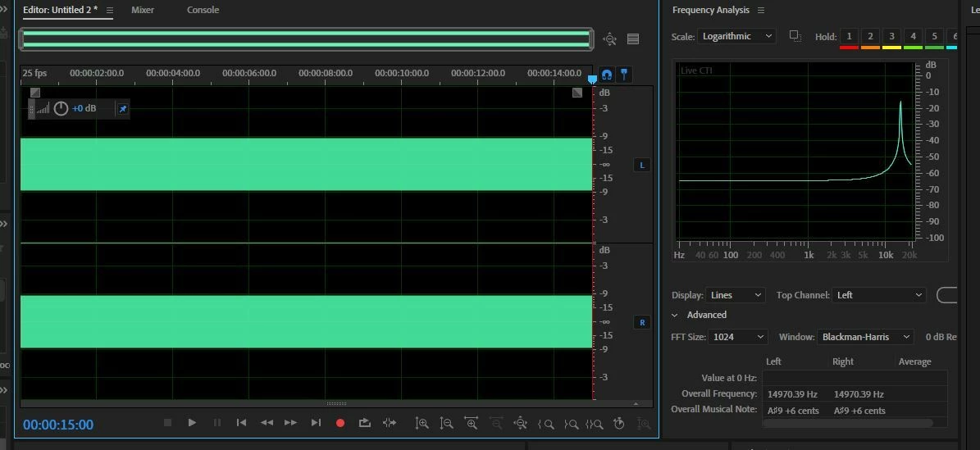Zoom out amplitude icon

click(446, 424)
